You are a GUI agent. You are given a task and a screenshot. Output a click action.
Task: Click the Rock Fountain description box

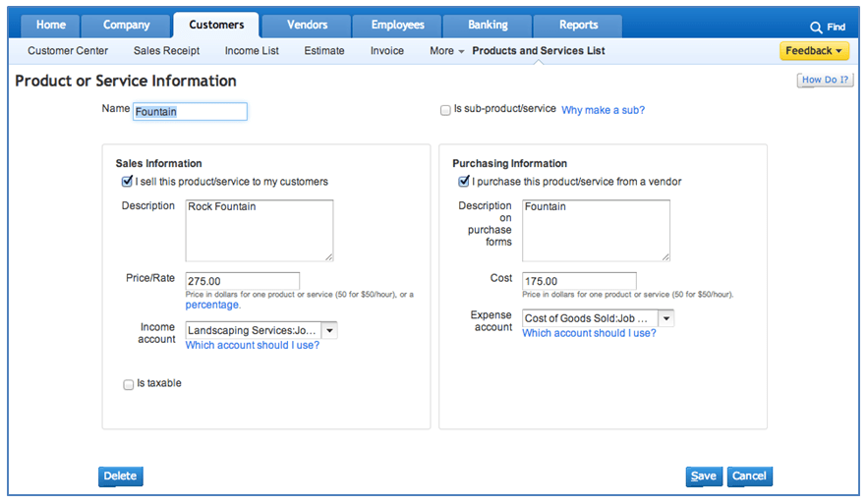tap(260, 231)
